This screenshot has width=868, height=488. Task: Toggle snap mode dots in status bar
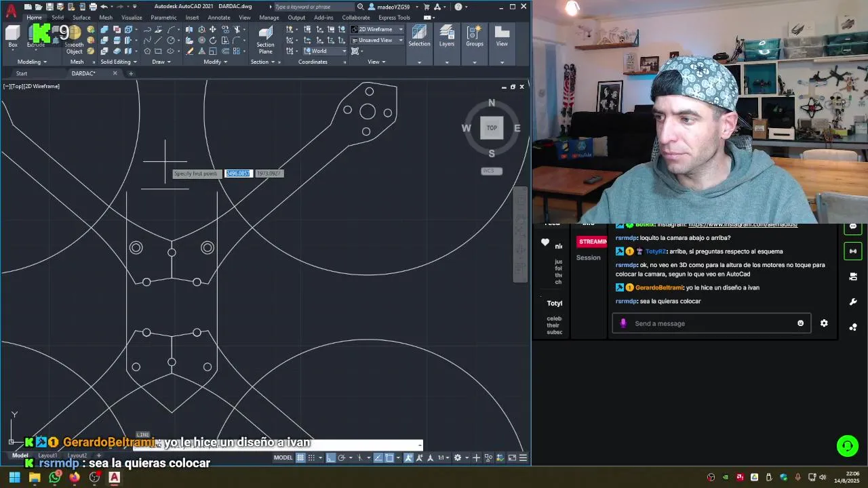[x=311, y=457]
